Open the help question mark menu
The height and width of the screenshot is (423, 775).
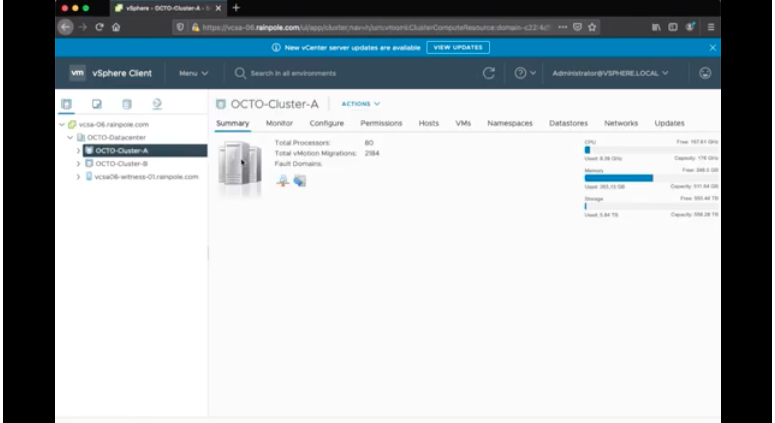click(525, 73)
